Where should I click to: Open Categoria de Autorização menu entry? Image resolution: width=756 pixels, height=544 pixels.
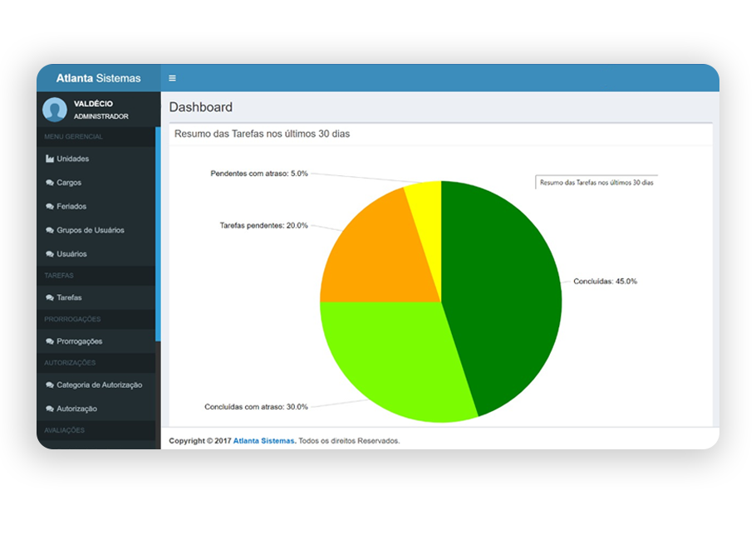[x=99, y=385]
